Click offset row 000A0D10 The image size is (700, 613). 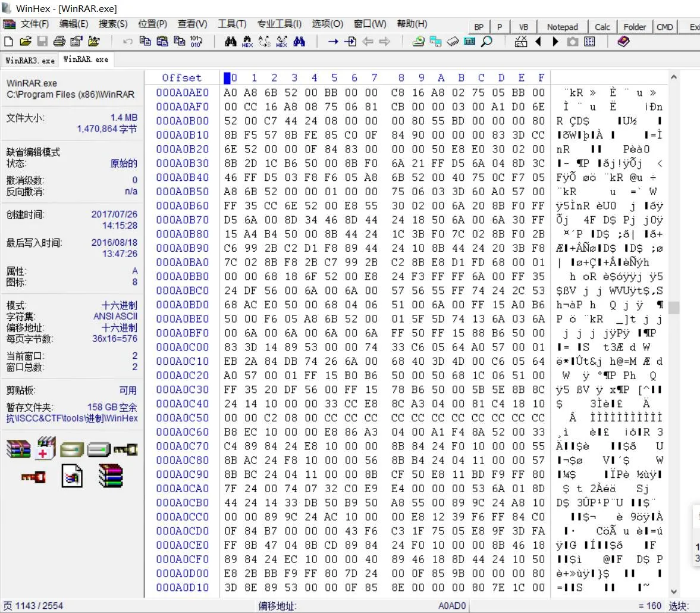[x=182, y=587]
